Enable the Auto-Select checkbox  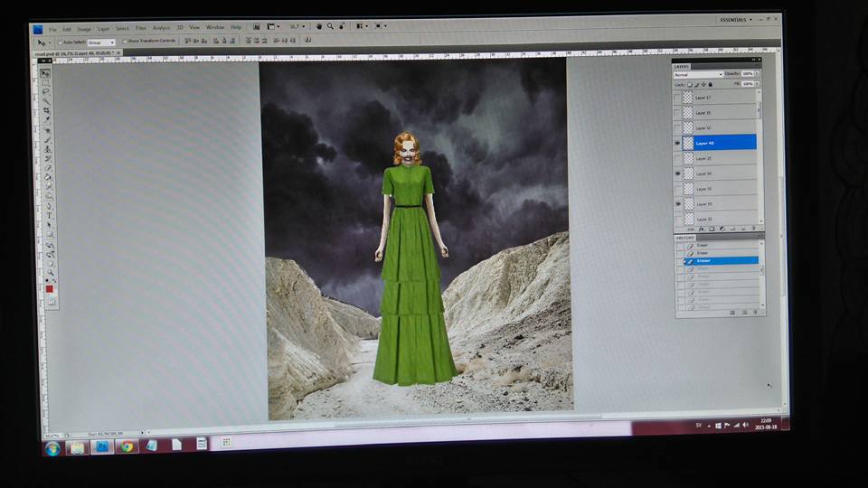[x=60, y=42]
